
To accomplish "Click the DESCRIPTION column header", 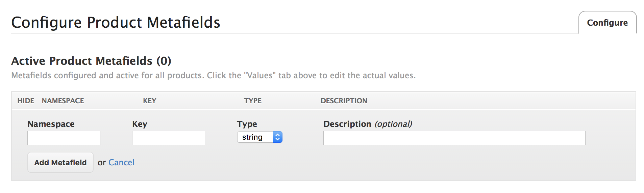I will (344, 101).
